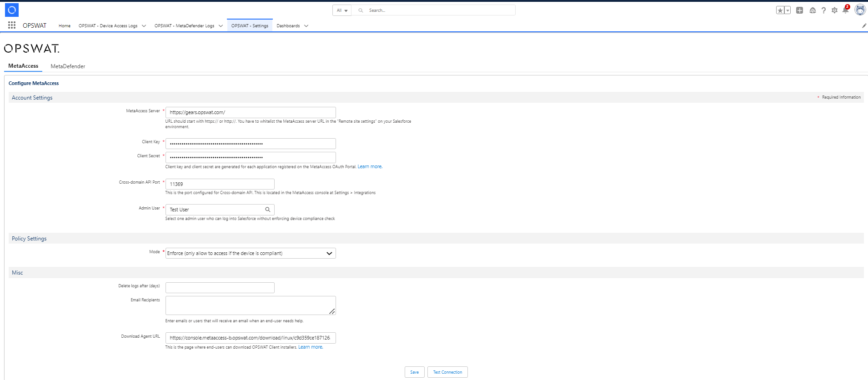Screen dimensions: 868x380
Task: Click the OPSWAT app name in nav bar
Action: click(x=35, y=25)
